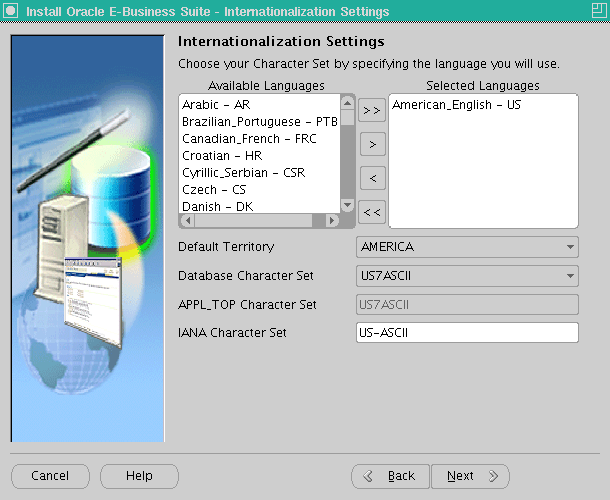
Task: Move all languages with the >> button
Action: point(372,111)
